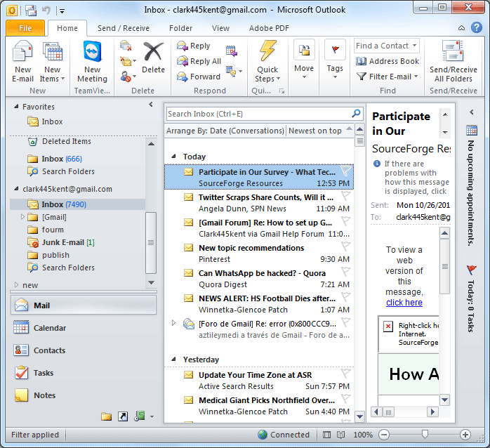Image resolution: width=490 pixels, height=448 pixels.
Task: Open the View ribbon tab
Action: [x=220, y=28]
